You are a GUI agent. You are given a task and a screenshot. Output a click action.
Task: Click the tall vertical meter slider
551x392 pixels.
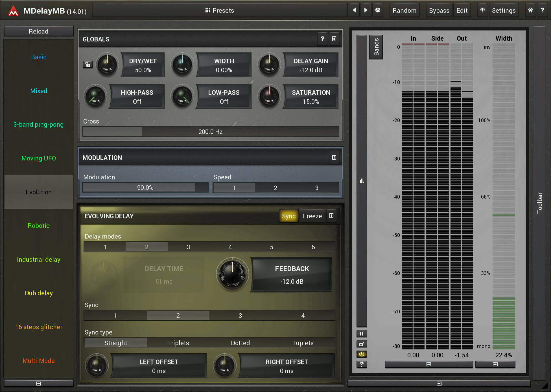[362, 180]
